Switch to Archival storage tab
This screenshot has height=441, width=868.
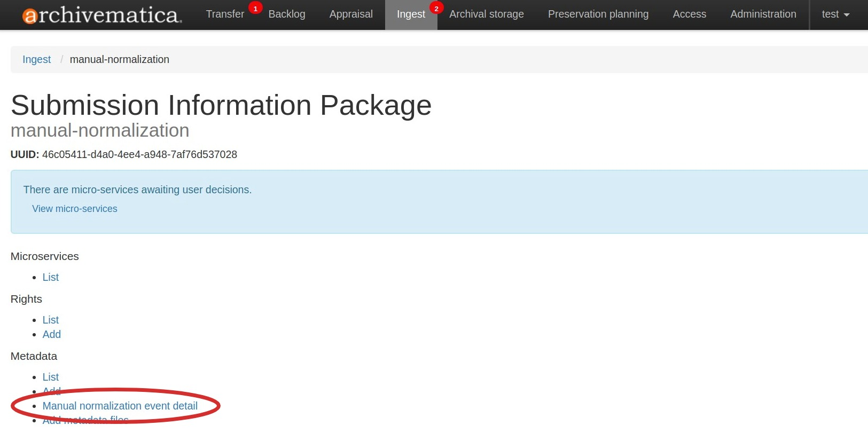486,14
